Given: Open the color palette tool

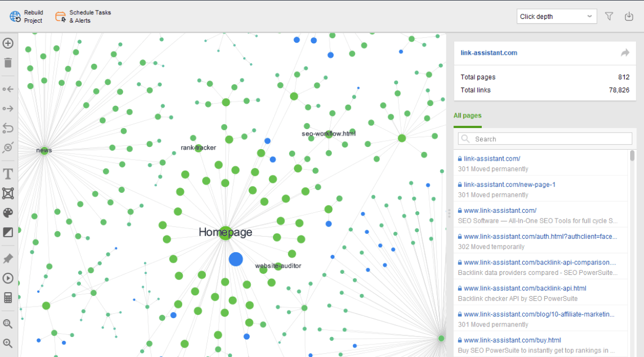Looking at the screenshot, I should [x=8, y=213].
